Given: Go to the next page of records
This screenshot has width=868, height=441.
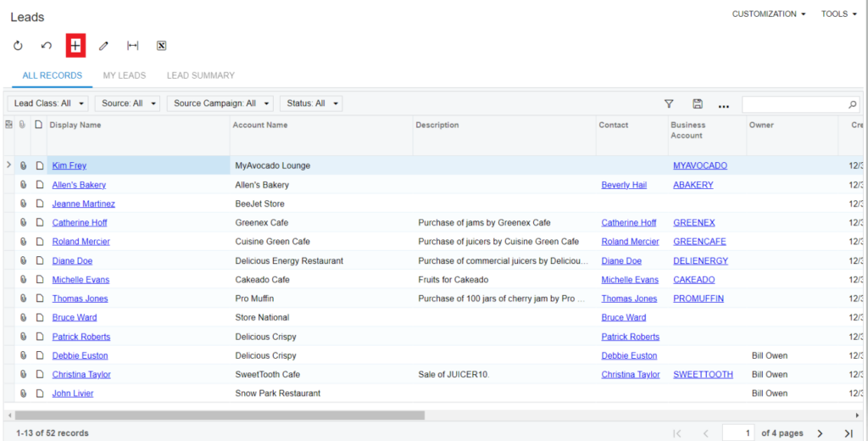Looking at the screenshot, I should (820, 433).
